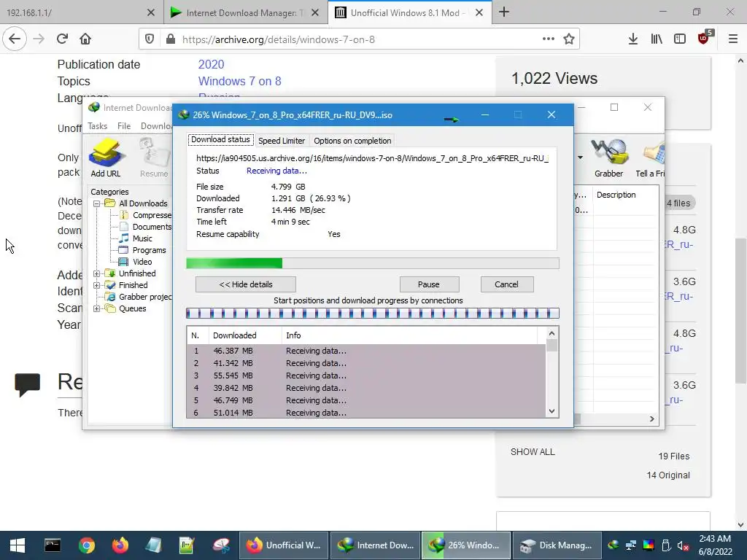Select the Download status tab
This screenshot has height=560, width=747.
pos(220,139)
